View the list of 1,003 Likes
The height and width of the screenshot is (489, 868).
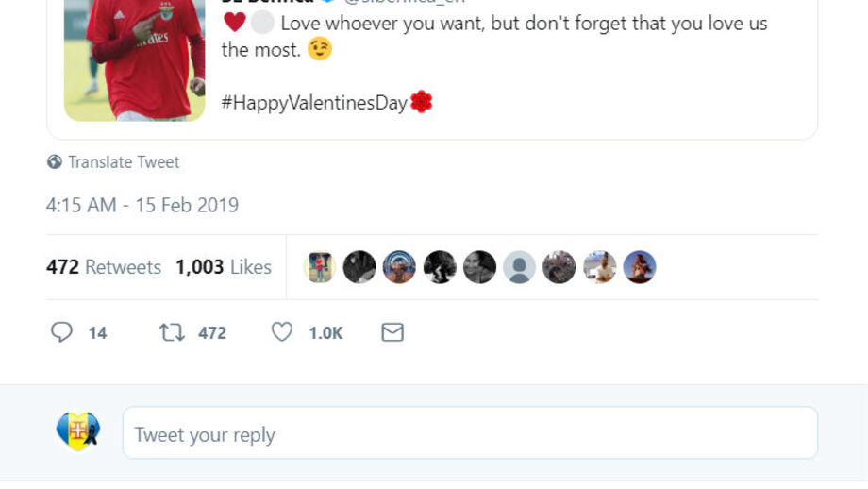point(224,267)
